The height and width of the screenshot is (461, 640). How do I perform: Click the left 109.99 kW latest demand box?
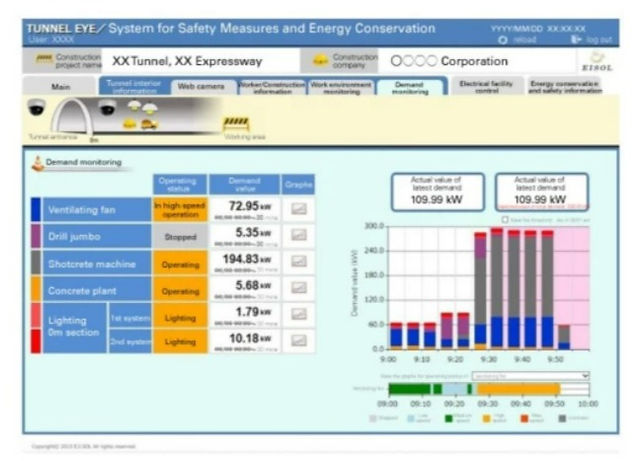[438, 192]
